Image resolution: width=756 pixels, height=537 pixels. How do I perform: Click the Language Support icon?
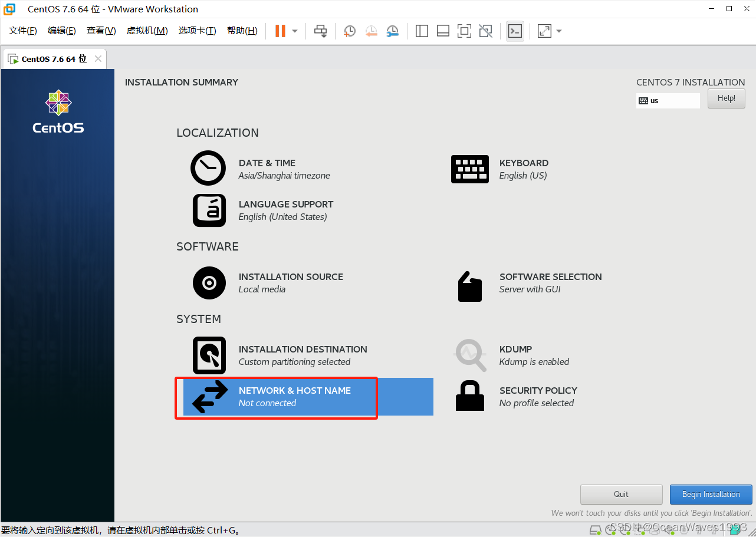(x=209, y=210)
